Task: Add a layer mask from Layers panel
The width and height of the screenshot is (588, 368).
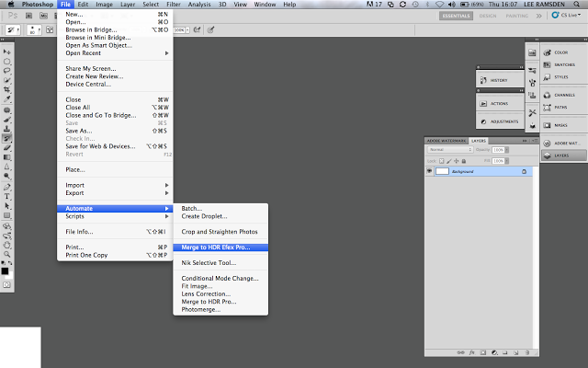Action: tap(483, 352)
